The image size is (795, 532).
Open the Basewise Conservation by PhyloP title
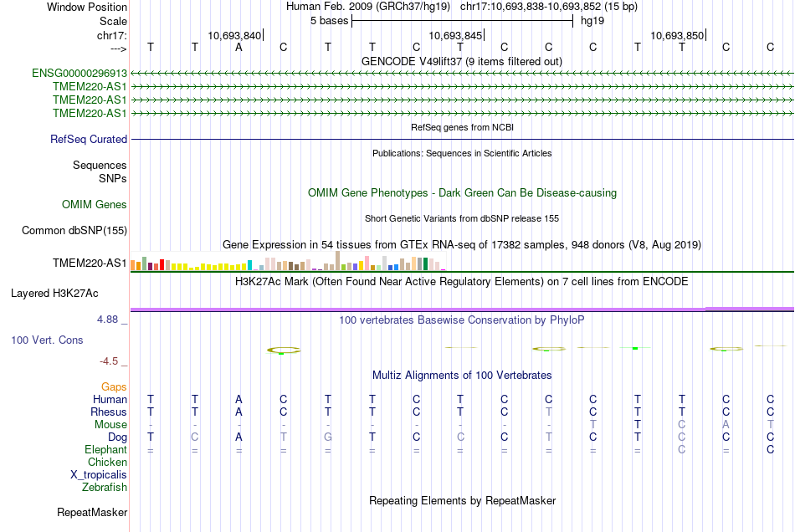(x=462, y=320)
